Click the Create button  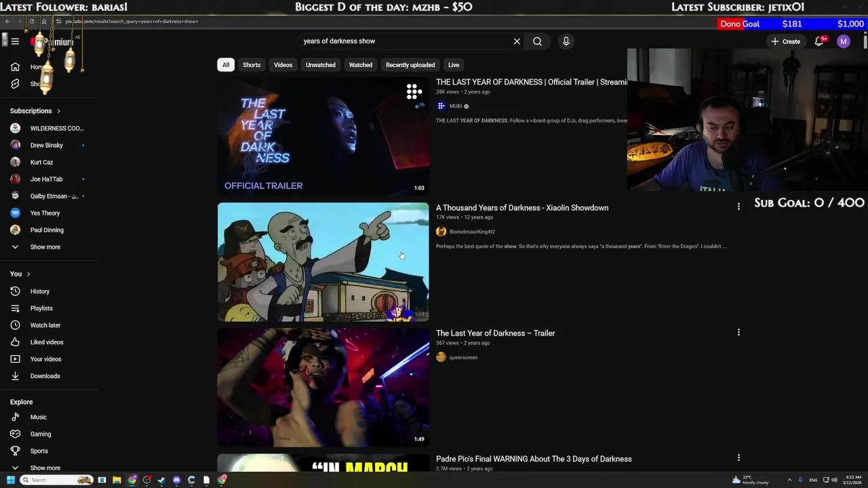point(785,41)
